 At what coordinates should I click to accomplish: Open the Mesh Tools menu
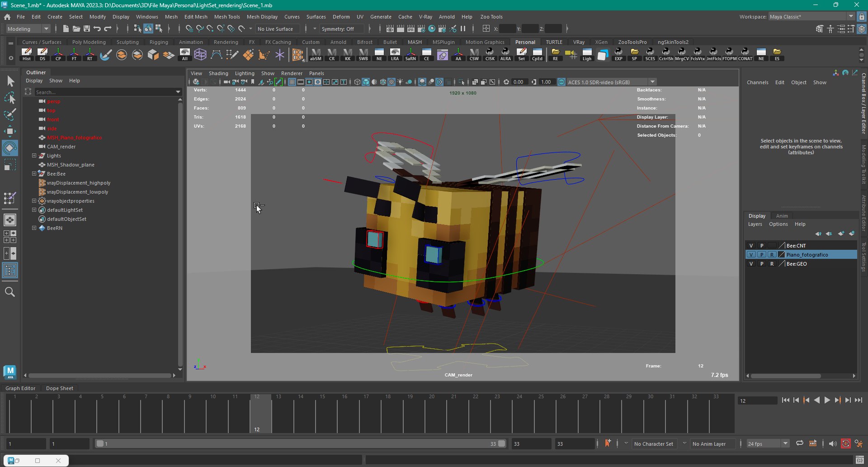coord(227,17)
